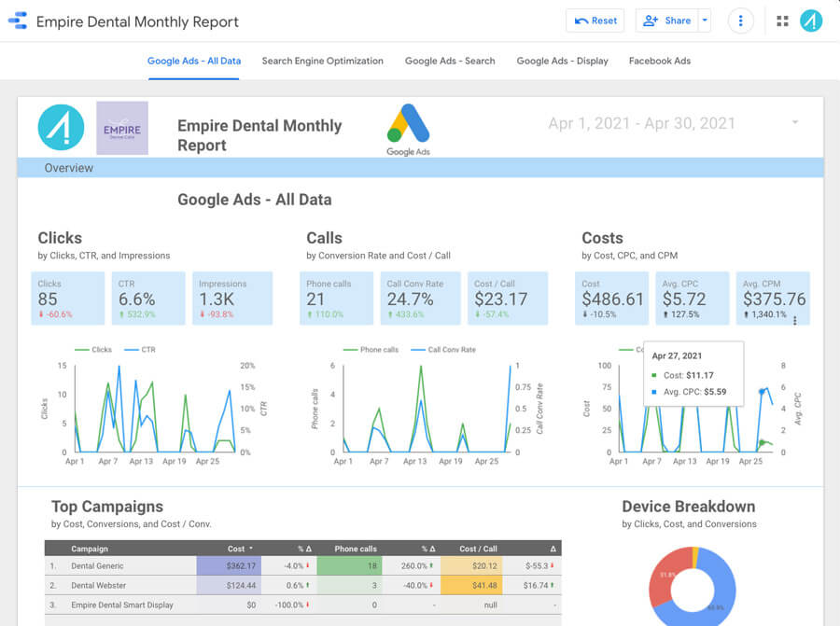Toggle the Phone calls legend series
The height and width of the screenshot is (626, 840).
coord(371,350)
